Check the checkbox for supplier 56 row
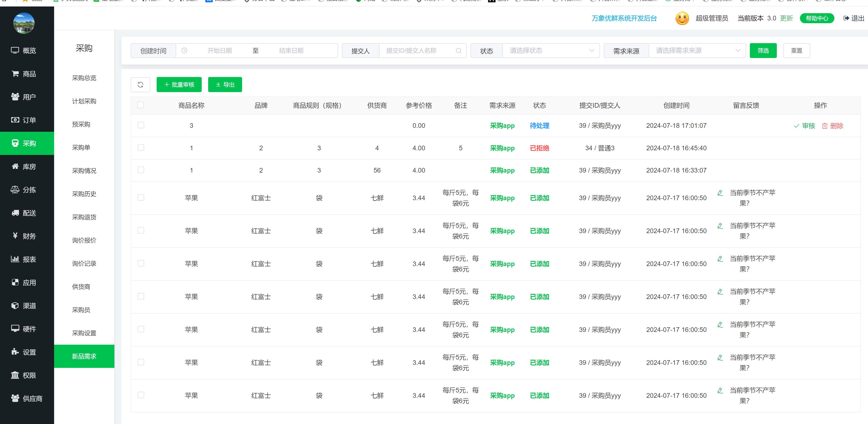 pyautogui.click(x=141, y=170)
